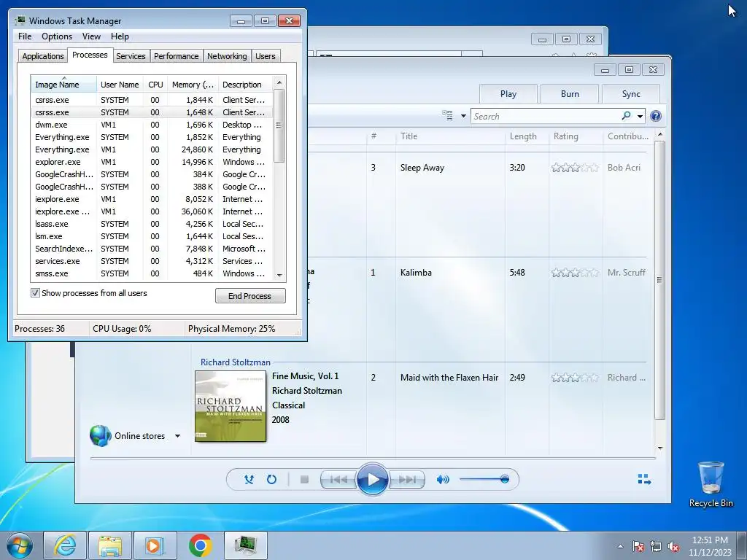Select the explorer.exe process row

tap(152, 162)
